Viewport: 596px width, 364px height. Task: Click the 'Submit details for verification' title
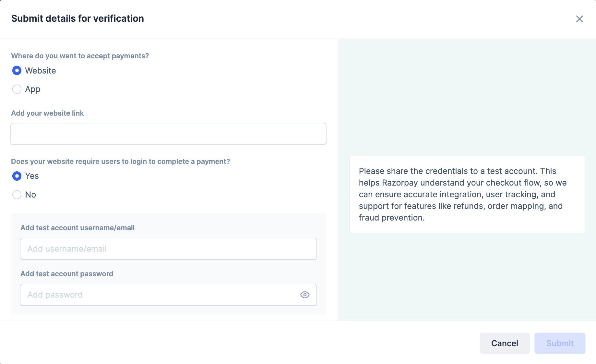[x=77, y=18]
